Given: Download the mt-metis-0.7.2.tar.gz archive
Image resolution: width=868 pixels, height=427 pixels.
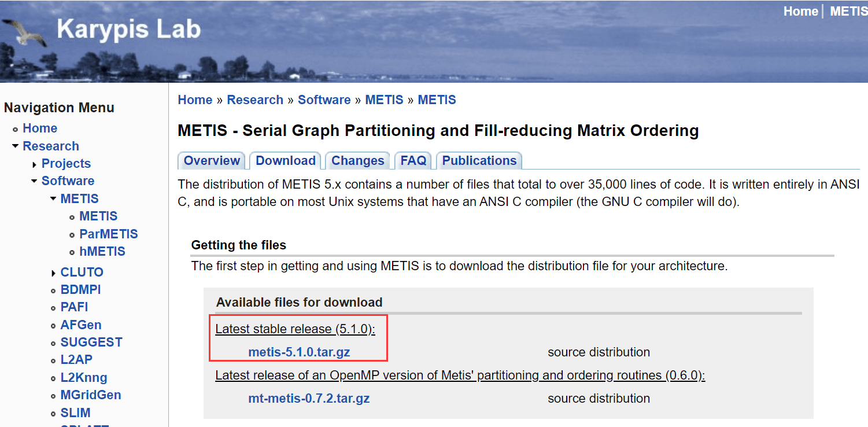Looking at the screenshot, I should (x=309, y=398).
